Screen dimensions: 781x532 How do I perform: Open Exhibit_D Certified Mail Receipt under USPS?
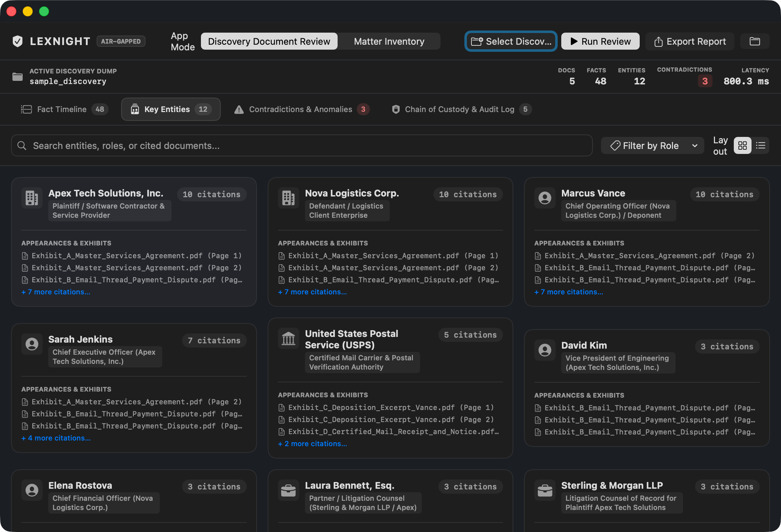[388, 432]
